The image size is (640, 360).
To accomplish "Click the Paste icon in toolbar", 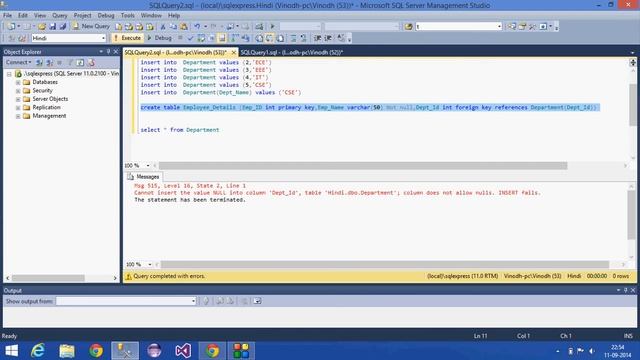I will [184, 27].
